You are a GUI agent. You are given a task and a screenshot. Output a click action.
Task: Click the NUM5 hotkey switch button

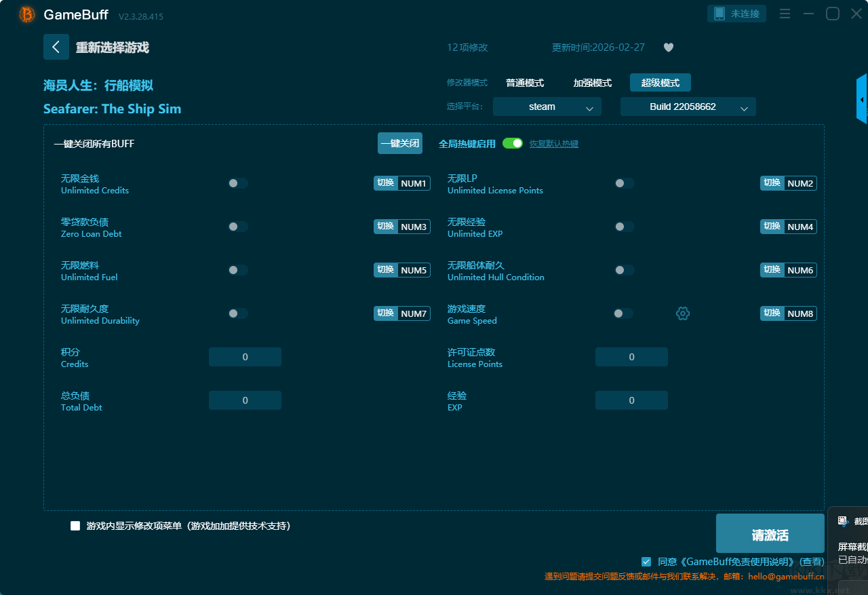(402, 270)
